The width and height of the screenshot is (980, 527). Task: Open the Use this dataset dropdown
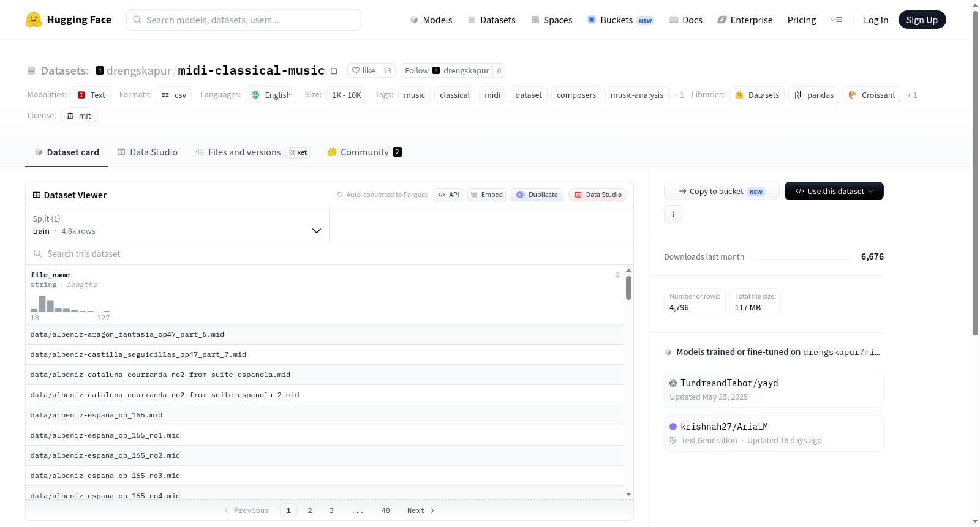pyautogui.click(x=834, y=191)
